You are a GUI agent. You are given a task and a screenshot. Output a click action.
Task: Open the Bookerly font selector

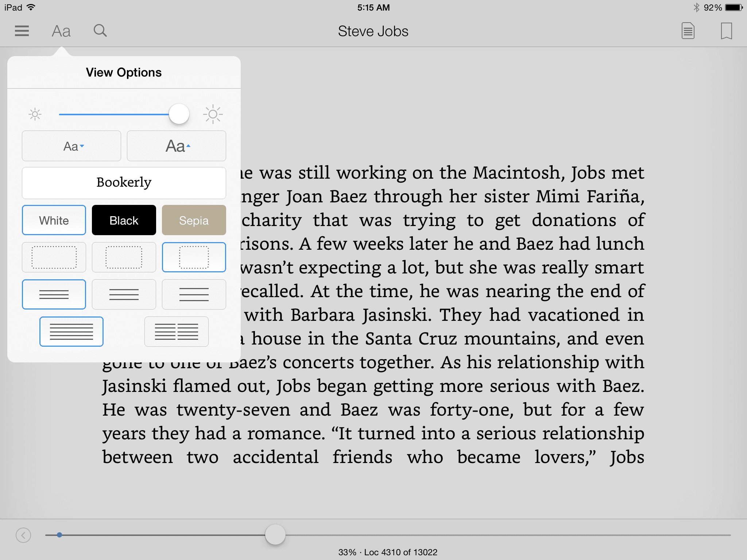point(124,183)
